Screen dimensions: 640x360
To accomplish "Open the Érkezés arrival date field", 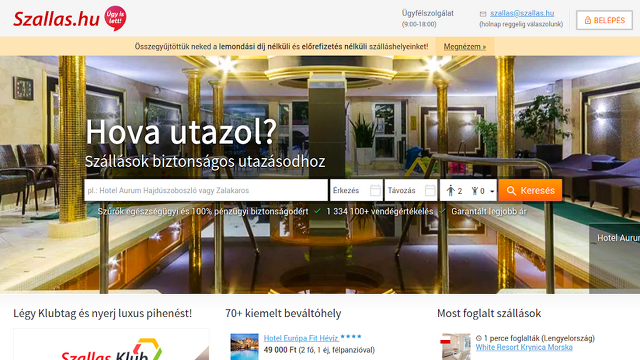I will coord(356,190).
